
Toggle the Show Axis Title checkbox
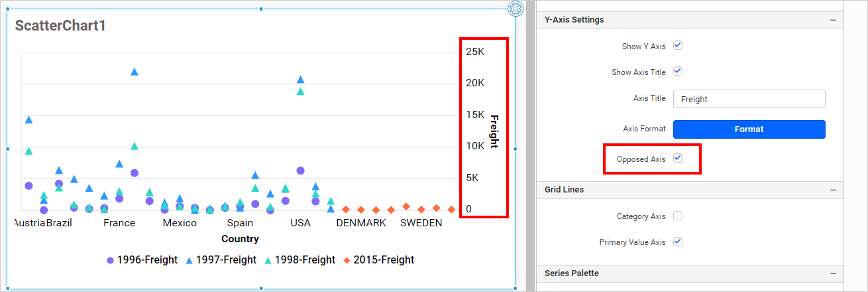click(x=678, y=72)
